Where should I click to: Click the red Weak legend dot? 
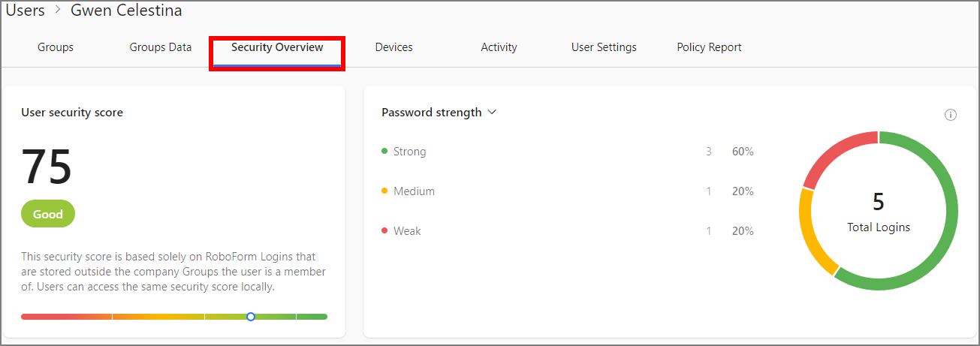(384, 231)
